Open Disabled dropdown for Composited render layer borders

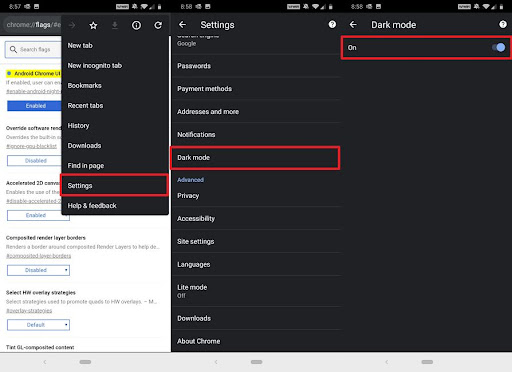(38, 270)
